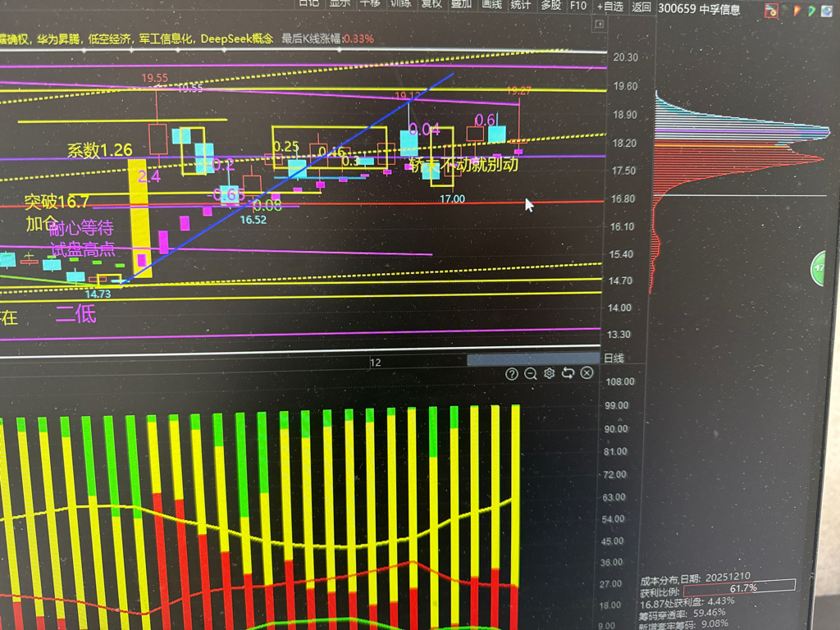The height and width of the screenshot is (630, 840).
Task: Click the green round badge at right edge
Action: coord(819,268)
